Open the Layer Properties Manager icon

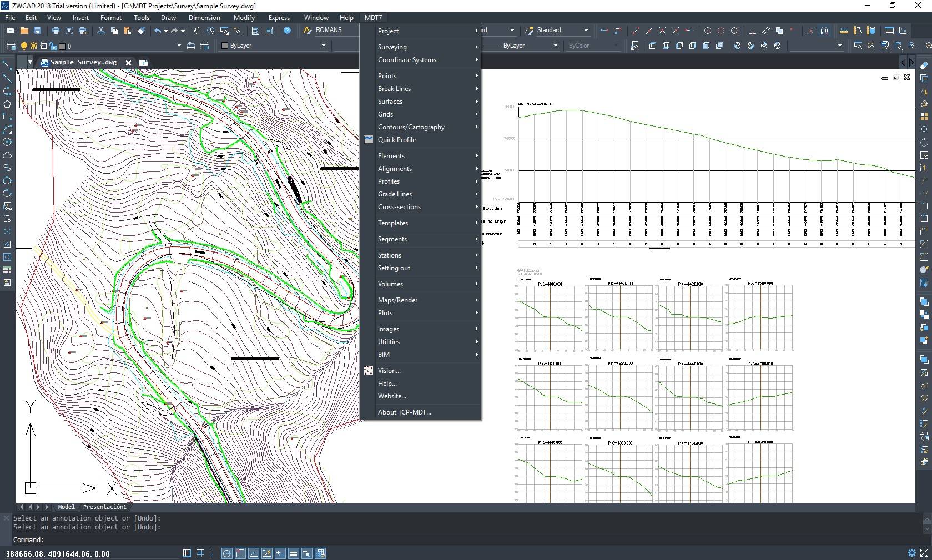[10, 46]
